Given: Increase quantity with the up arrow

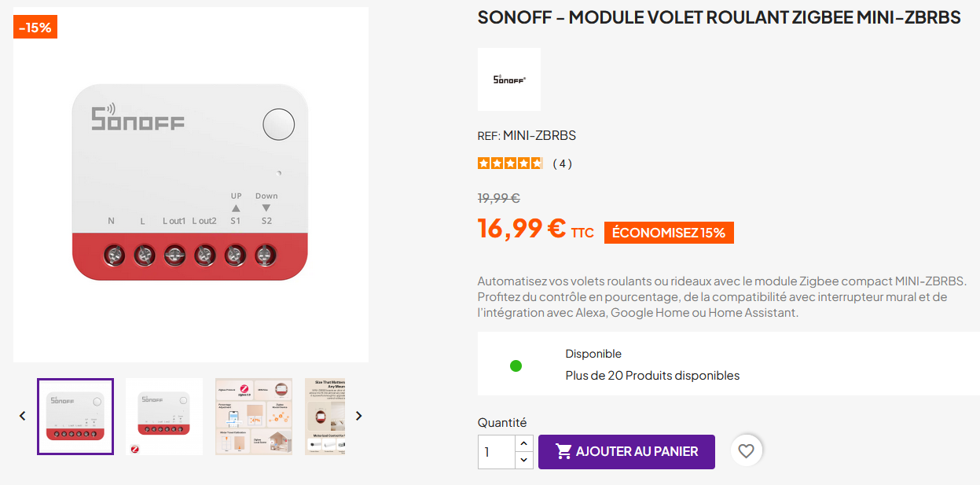Looking at the screenshot, I should (524, 444).
